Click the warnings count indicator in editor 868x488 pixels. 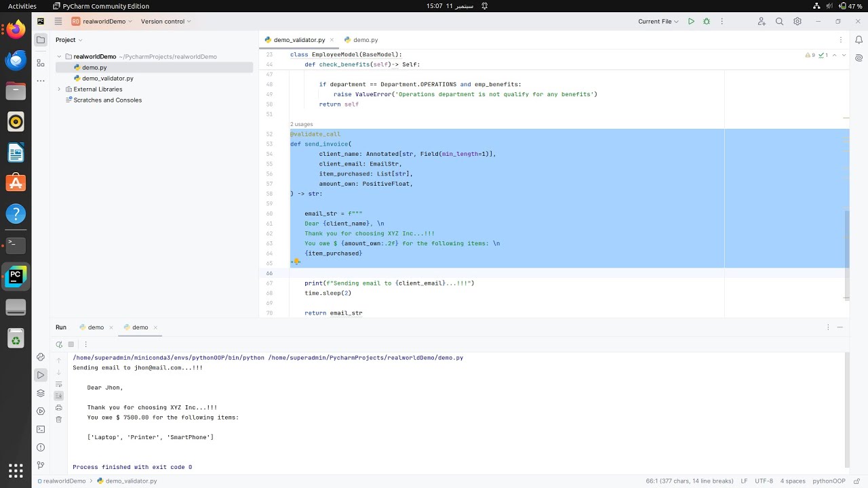810,55
